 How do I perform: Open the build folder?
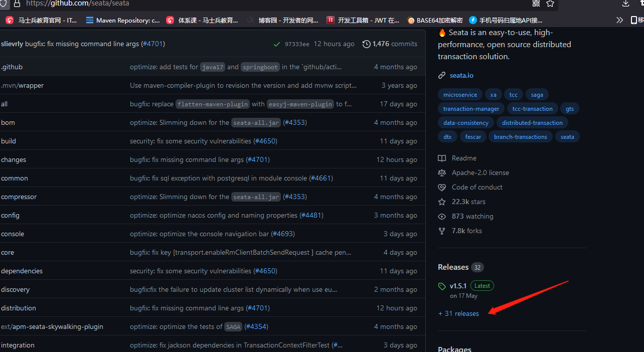[x=9, y=141]
